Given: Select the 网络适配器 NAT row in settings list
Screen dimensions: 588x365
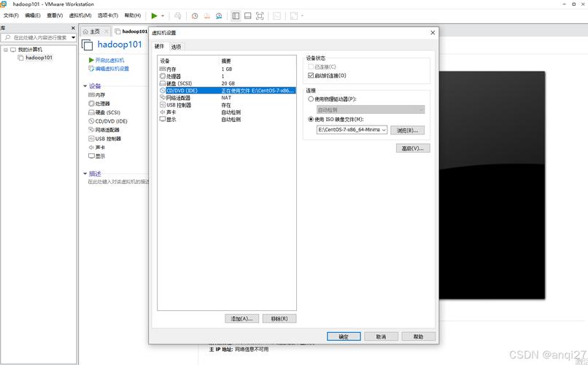Looking at the screenshot, I should 227,98.
